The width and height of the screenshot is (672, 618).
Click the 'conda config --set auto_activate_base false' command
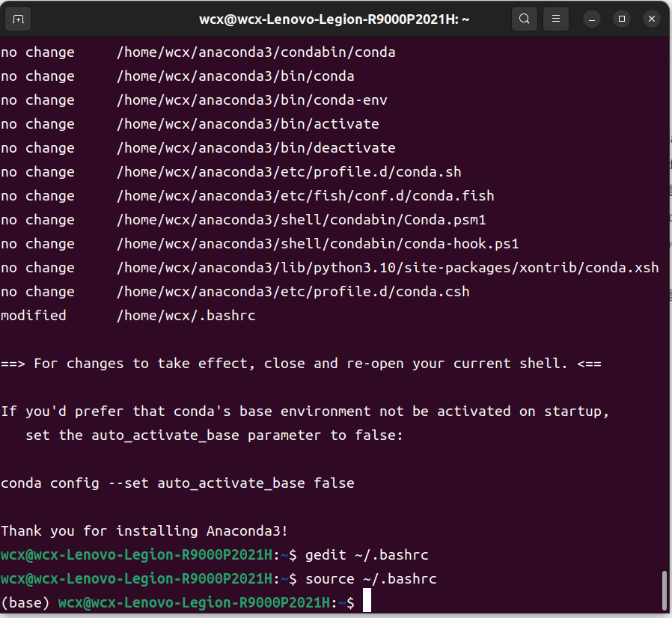point(177,484)
